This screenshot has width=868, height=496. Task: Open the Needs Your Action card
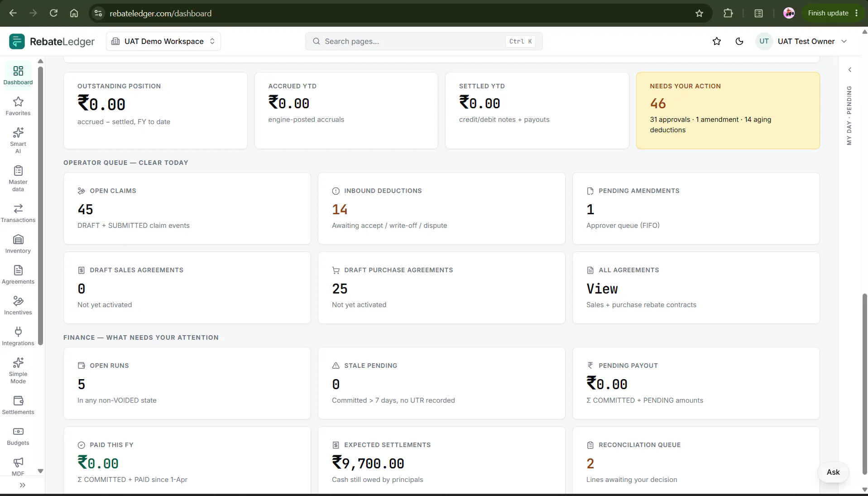coord(728,111)
